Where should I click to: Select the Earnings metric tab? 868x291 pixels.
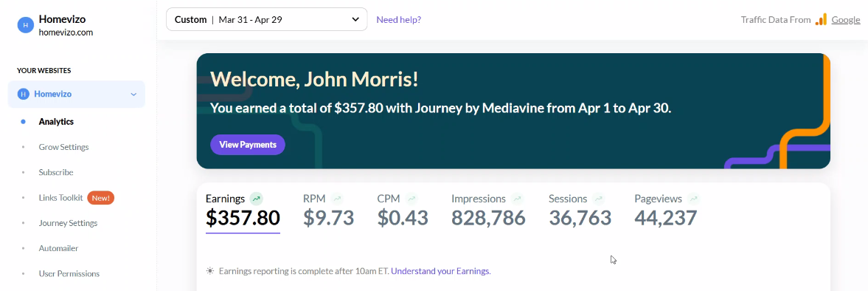pyautogui.click(x=243, y=210)
